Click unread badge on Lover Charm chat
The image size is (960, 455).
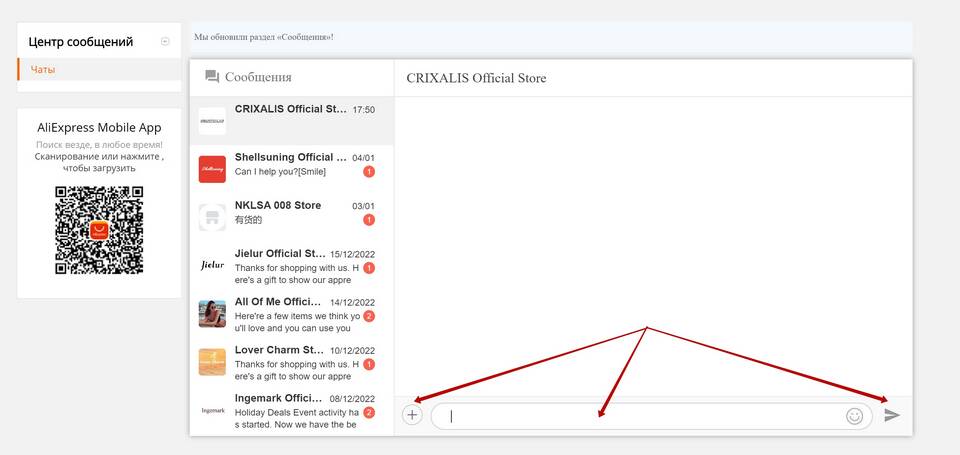[x=369, y=364]
